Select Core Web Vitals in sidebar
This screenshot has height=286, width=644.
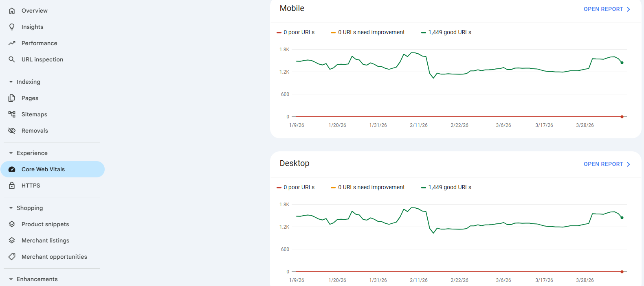pyautogui.click(x=43, y=169)
